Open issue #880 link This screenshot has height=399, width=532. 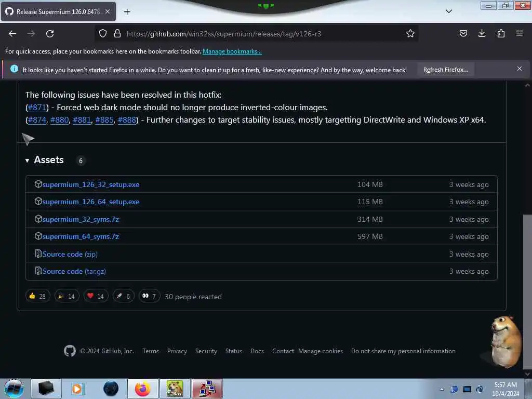(59, 120)
